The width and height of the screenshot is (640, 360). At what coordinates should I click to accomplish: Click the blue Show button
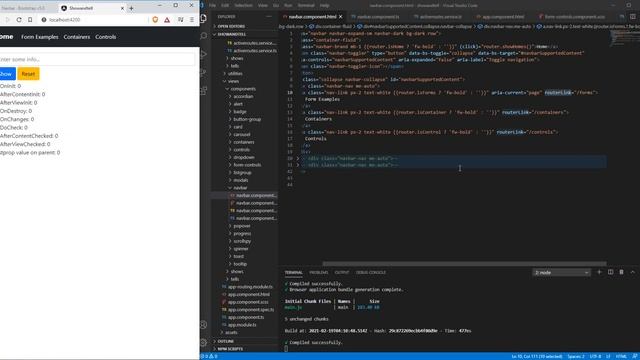7,74
